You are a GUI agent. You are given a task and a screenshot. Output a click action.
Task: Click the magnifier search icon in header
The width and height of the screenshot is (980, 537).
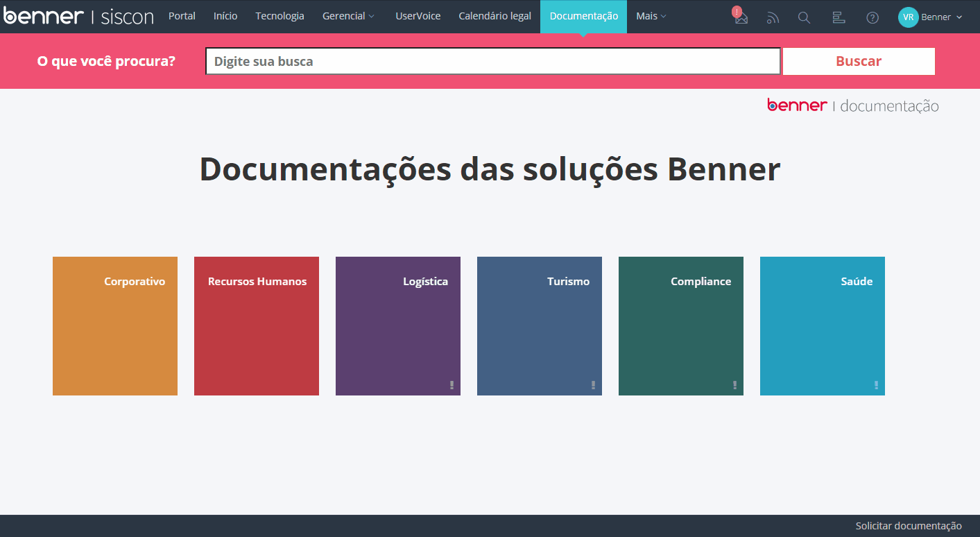click(804, 18)
